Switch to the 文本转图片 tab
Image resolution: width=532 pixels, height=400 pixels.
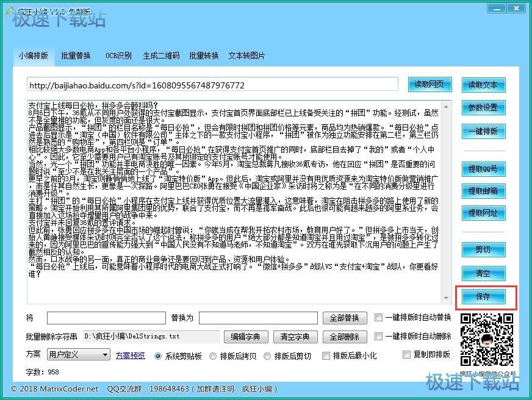[246, 55]
